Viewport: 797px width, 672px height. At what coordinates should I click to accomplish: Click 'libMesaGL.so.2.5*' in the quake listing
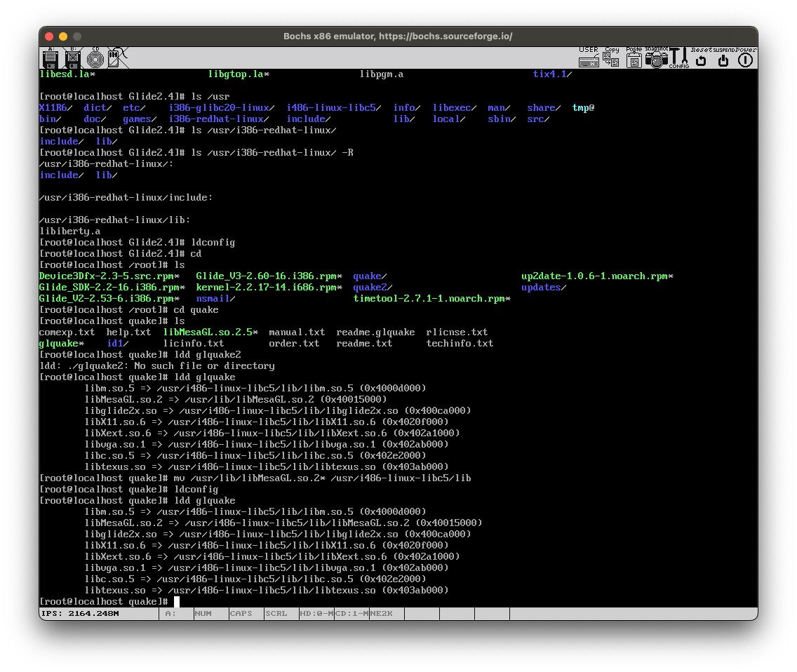point(210,332)
